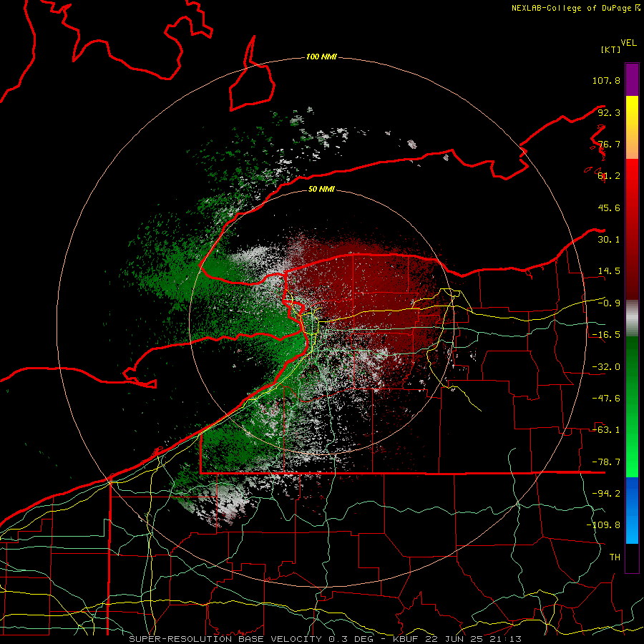Select the 14.5 scale value

coord(609,271)
